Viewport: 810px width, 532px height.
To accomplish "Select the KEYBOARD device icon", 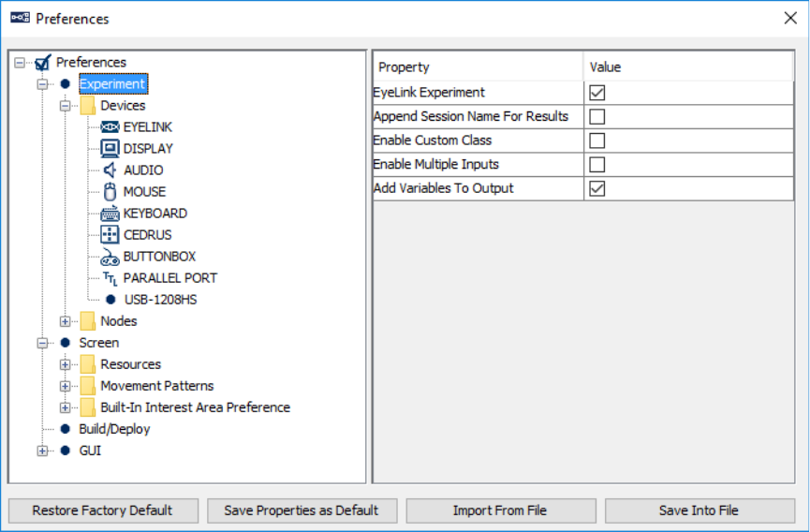I will point(110,214).
